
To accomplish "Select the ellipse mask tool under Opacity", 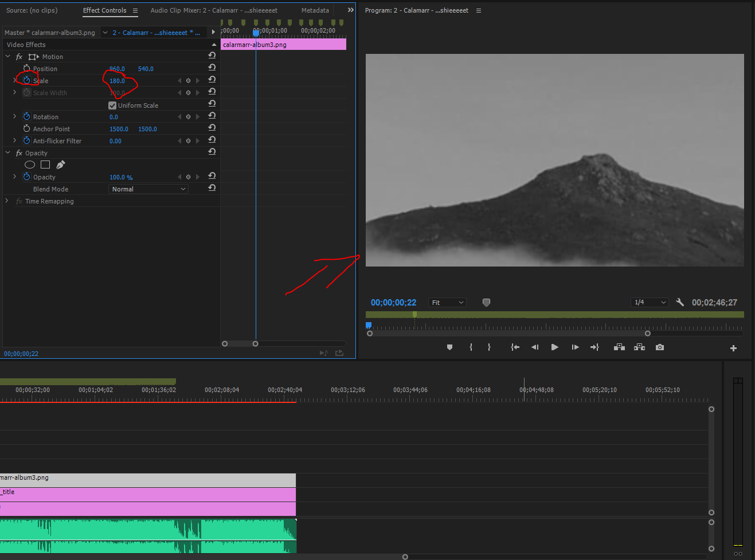I will (x=29, y=165).
